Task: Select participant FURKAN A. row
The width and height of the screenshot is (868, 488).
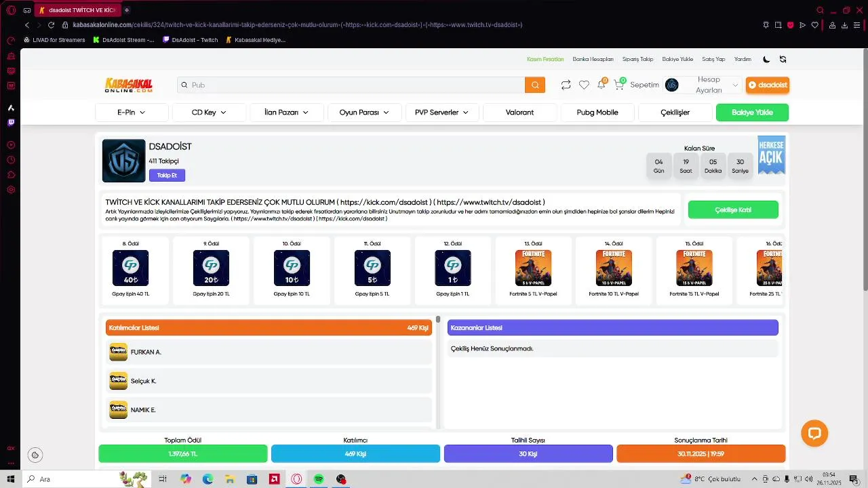Action: pyautogui.click(x=270, y=352)
